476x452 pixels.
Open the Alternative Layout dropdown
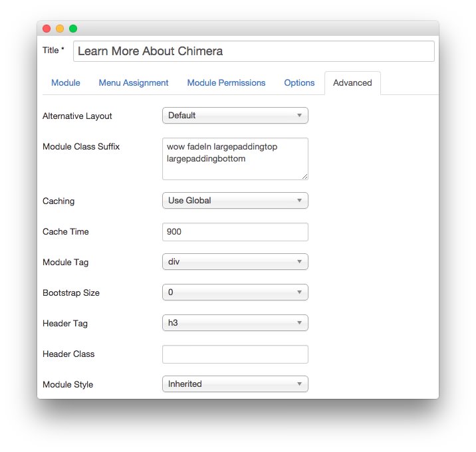point(235,116)
